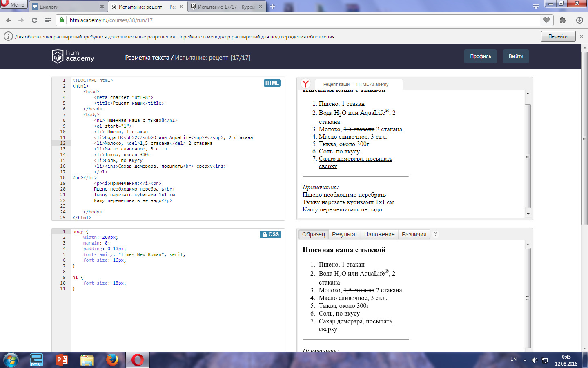Open new tab with plus icon
Image resolution: width=588 pixels, height=368 pixels.
pos(273,7)
